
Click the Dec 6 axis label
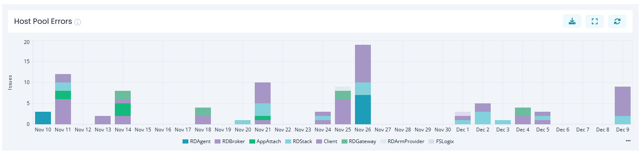tap(563, 130)
